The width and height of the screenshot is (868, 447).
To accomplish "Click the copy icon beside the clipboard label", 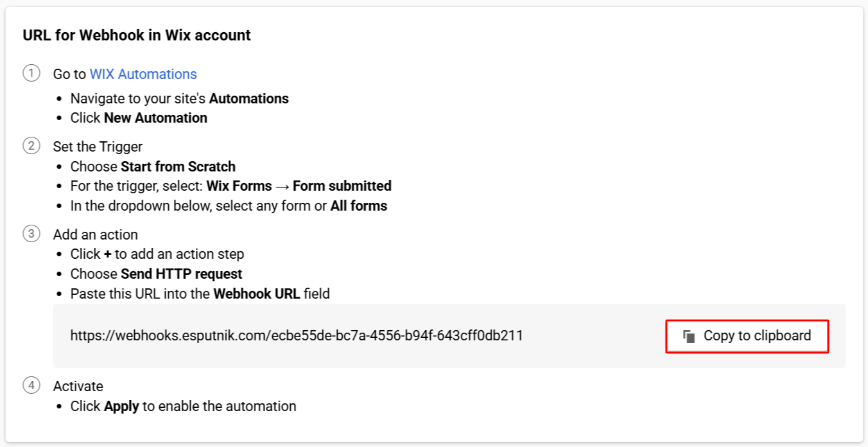I will coord(690,337).
